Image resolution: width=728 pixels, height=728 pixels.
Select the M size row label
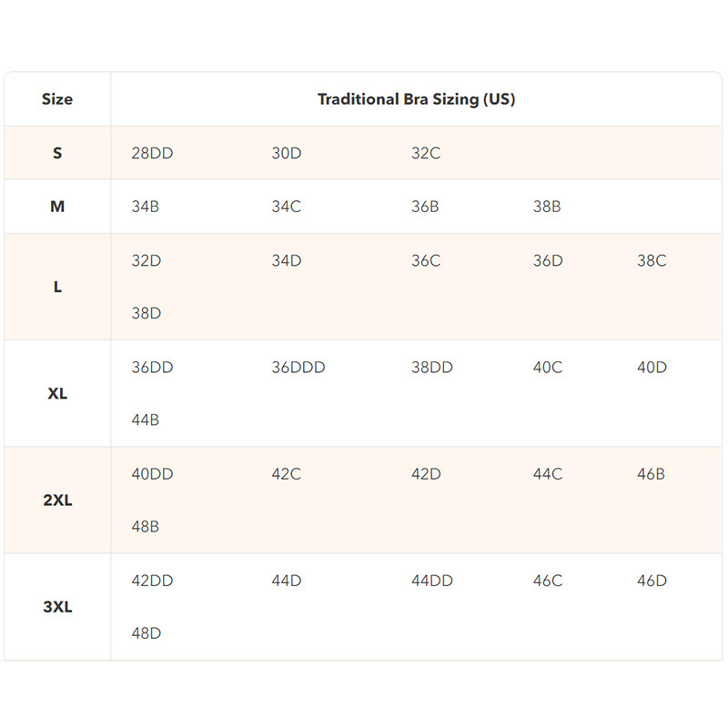click(x=57, y=207)
